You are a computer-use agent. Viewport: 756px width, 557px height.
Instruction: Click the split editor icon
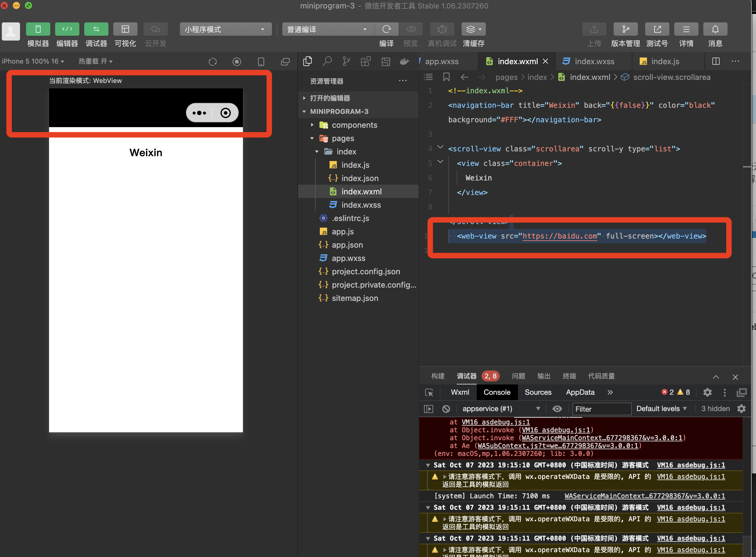tap(715, 61)
